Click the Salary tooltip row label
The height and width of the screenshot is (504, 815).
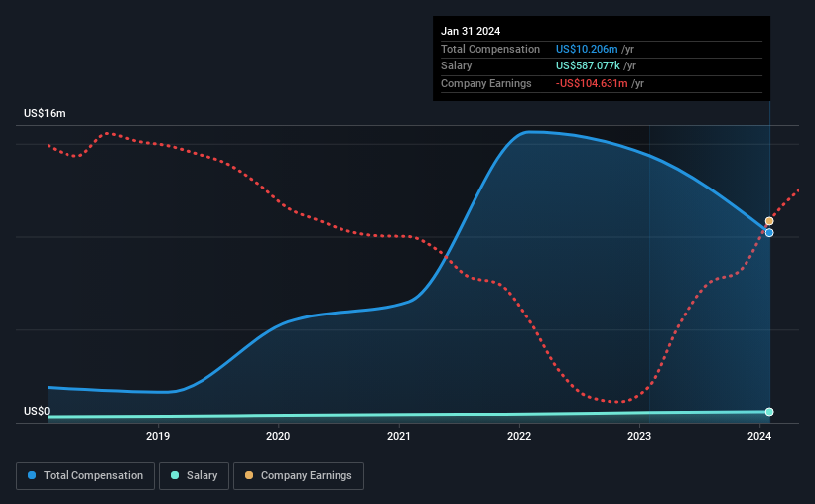(457, 66)
